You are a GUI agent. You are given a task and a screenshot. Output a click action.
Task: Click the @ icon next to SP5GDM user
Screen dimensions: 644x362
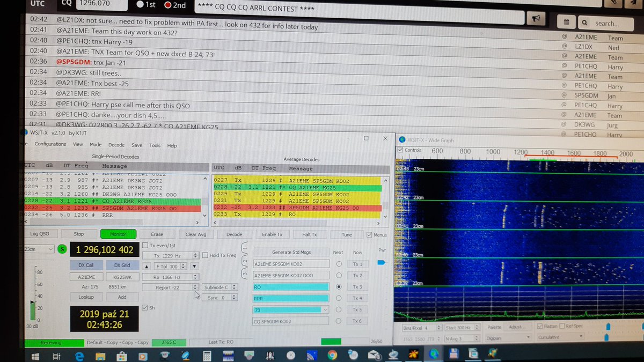pos(565,96)
